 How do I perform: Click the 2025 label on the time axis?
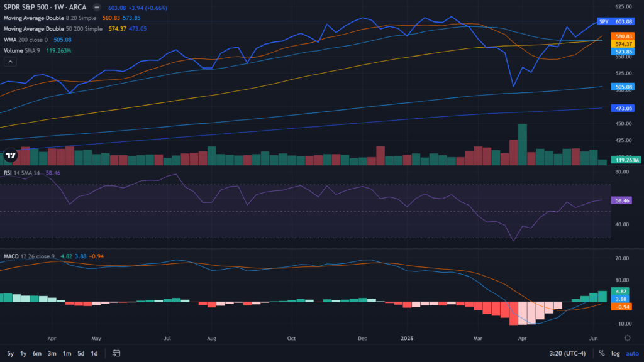pos(407,339)
